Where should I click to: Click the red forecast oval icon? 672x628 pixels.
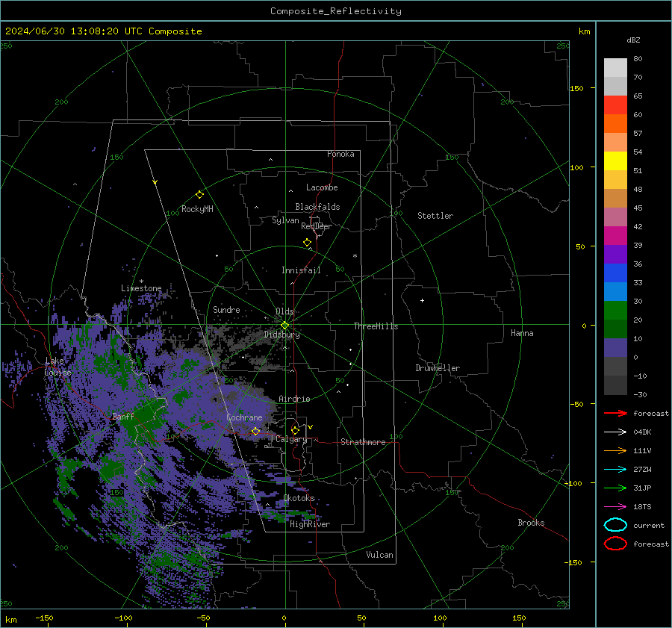click(615, 544)
